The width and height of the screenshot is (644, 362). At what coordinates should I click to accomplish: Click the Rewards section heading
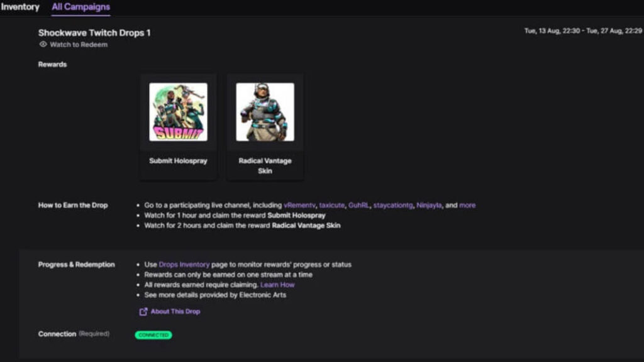tap(52, 65)
